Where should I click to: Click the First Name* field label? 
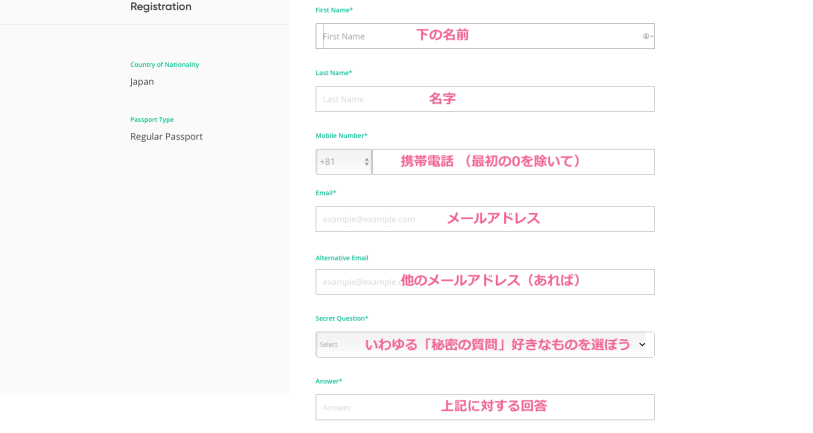click(x=334, y=10)
